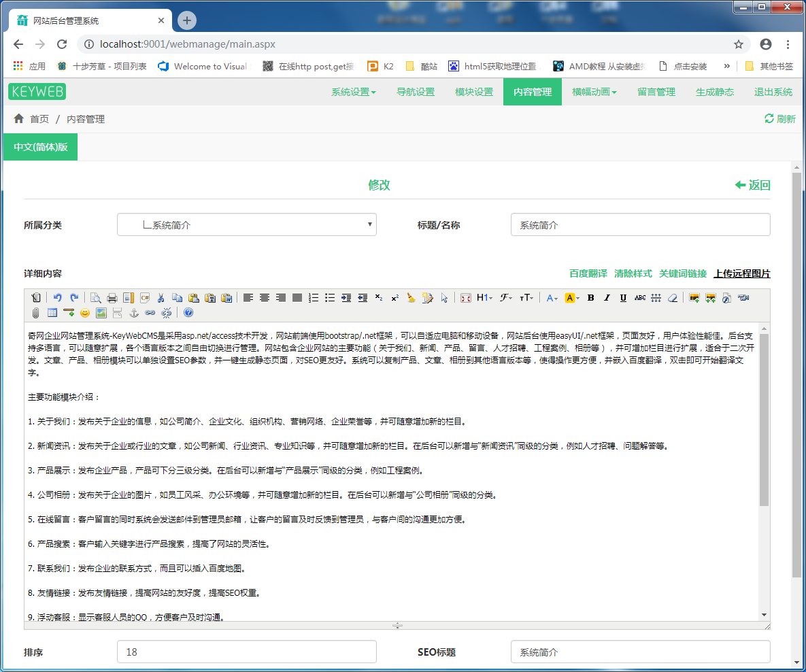Apply strikethrough ABC formatting
The image size is (806, 672).
[x=640, y=298]
